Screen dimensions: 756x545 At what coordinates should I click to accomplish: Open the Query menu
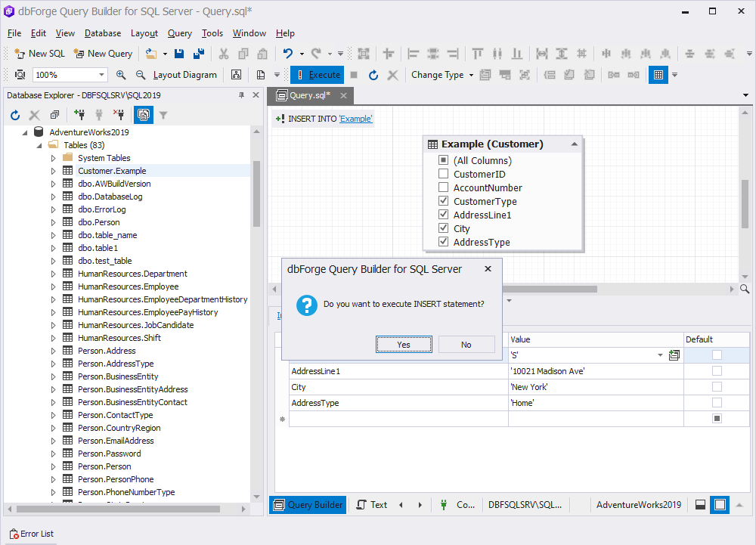(x=179, y=33)
